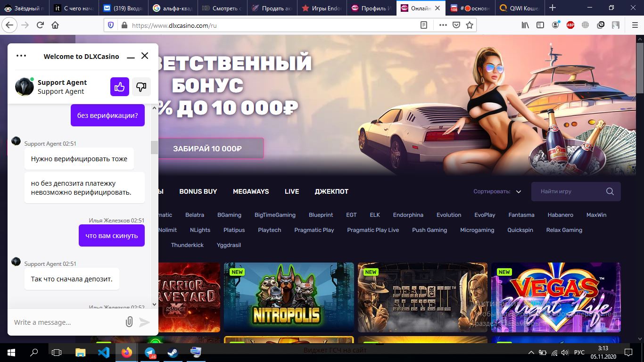644x362 pixels.
Task: Click the site padlock security icon
Action: coord(124,25)
